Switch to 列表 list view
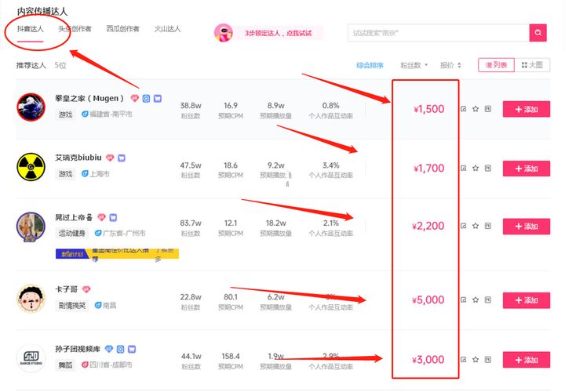Image resolution: width=565 pixels, height=392 pixels. (496, 65)
